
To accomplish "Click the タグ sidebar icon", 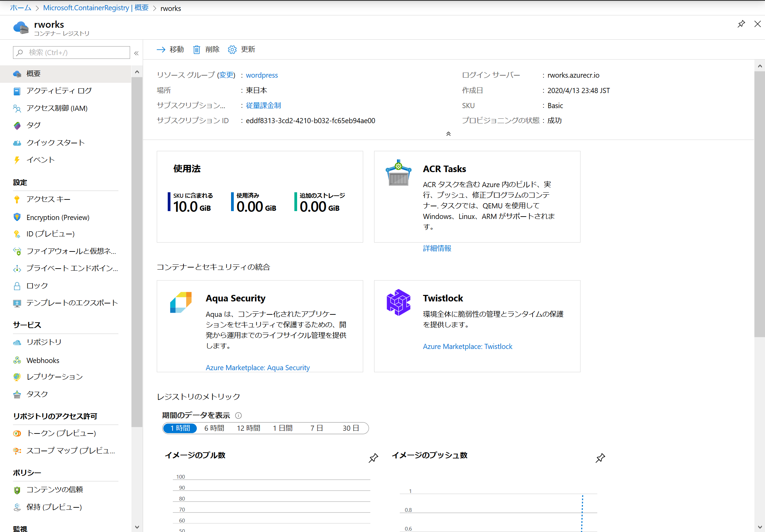I will (x=17, y=126).
